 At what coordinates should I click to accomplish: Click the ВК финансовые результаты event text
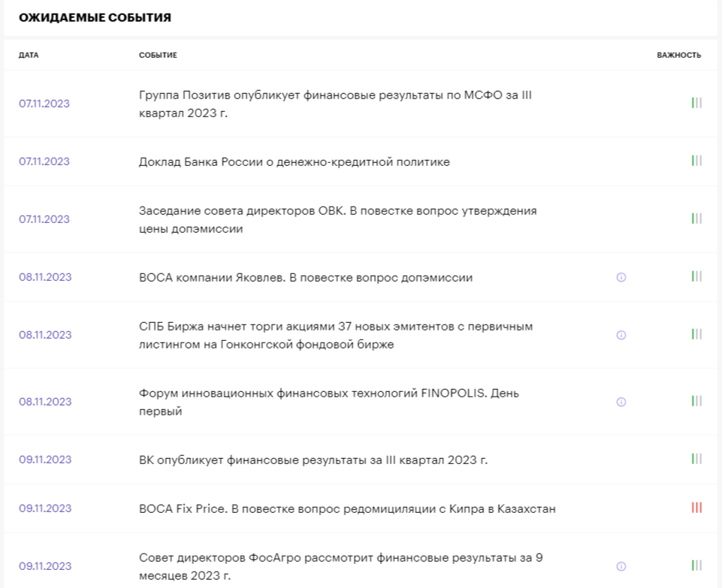pyautogui.click(x=313, y=460)
